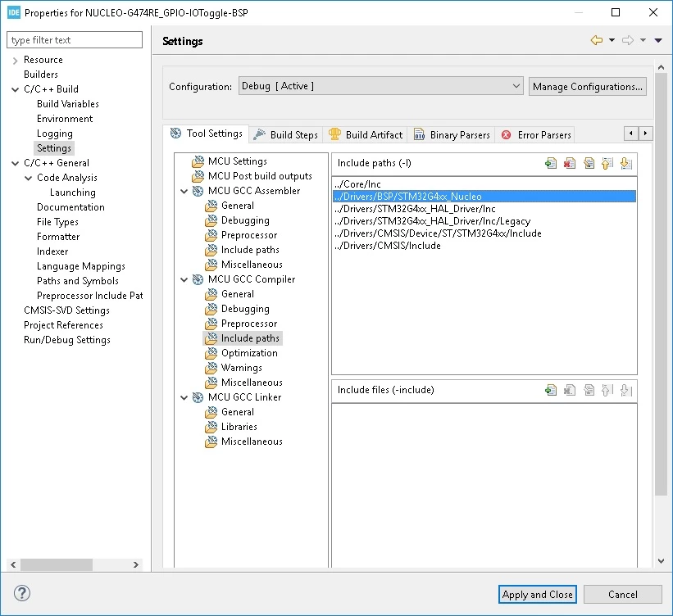Click Move Up icon for include files
The image size is (673, 616).
607,390
